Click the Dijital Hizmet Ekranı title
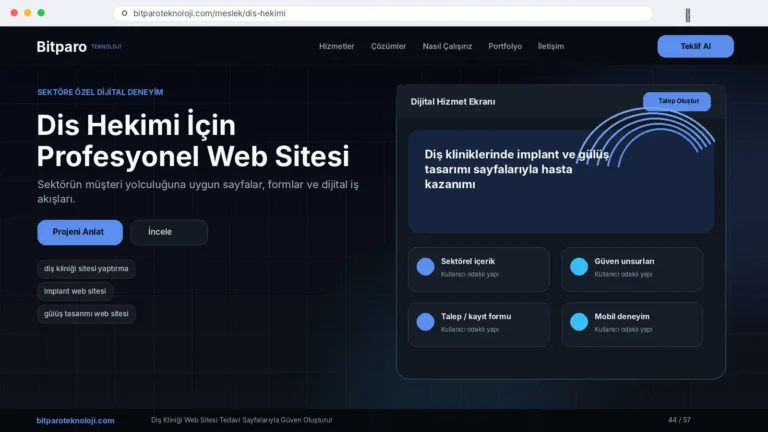The width and height of the screenshot is (768, 432). [x=453, y=101]
